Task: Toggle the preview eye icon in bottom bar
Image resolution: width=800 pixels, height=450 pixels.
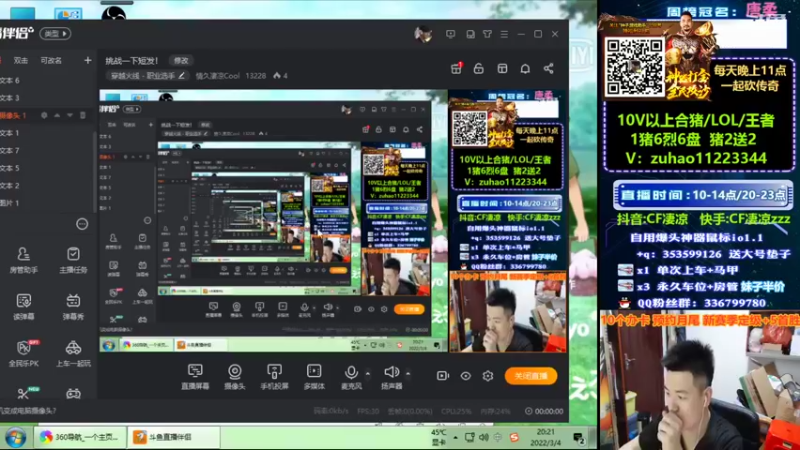Action: coord(465,376)
